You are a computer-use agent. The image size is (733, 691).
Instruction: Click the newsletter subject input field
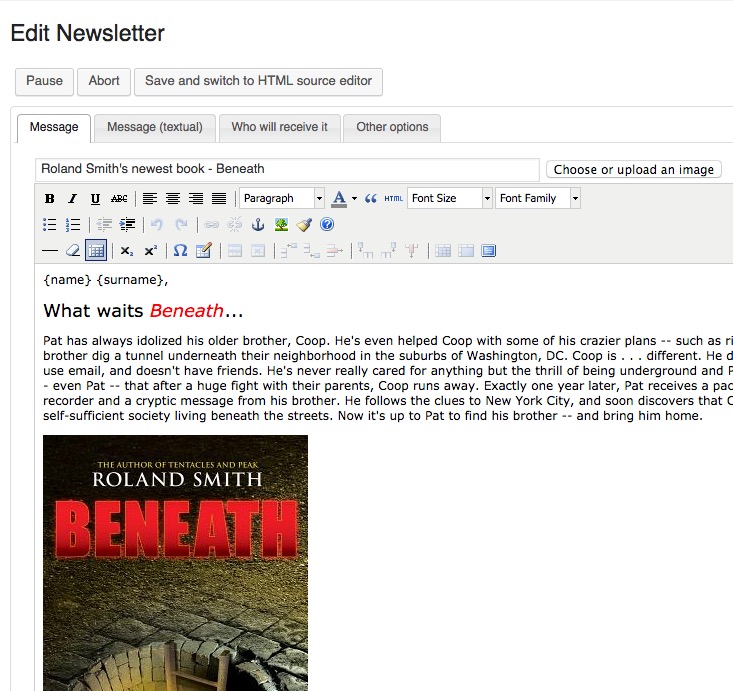287,169
